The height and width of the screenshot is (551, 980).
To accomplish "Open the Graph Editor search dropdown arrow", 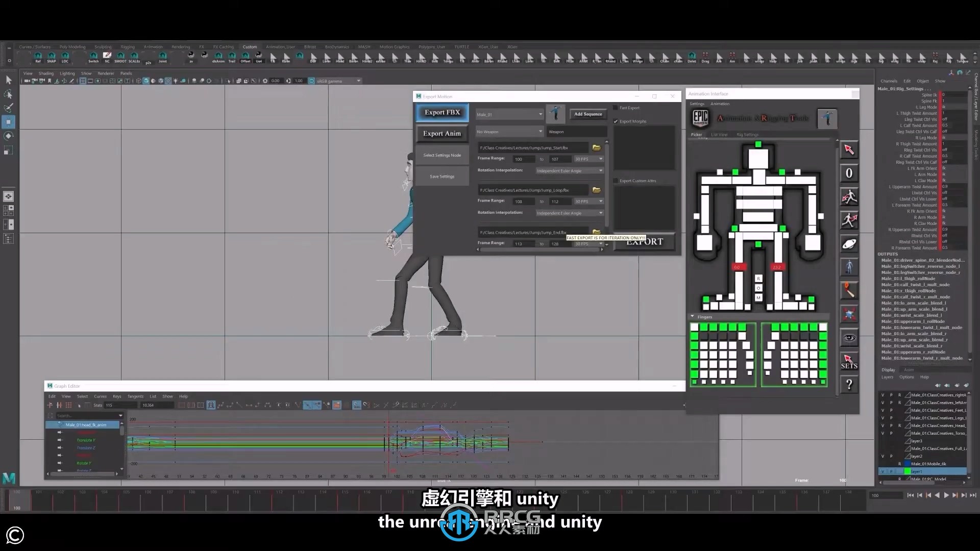I will click(120, 415).
